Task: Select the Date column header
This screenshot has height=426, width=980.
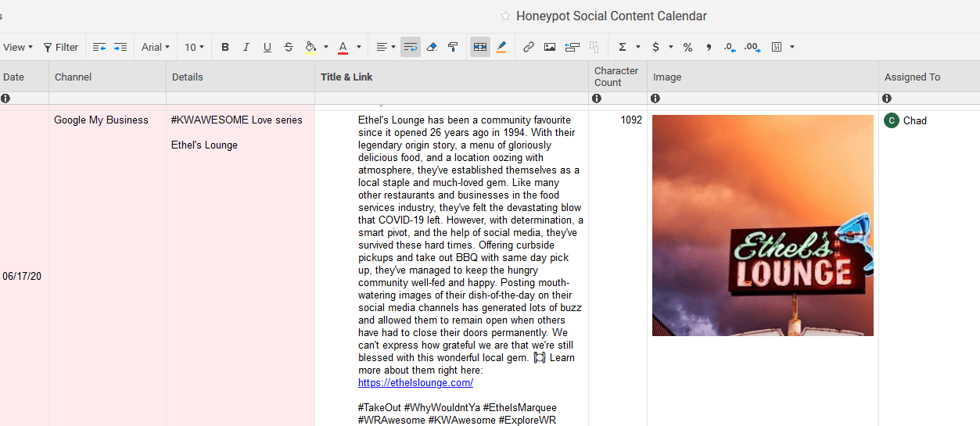Action: click(x=24, y=77)
